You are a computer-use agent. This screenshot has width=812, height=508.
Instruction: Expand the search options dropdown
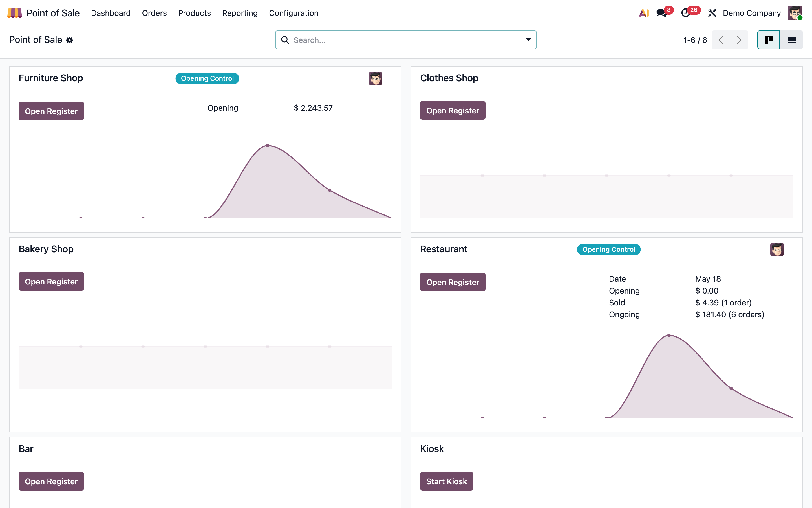(x=528, y=40)
